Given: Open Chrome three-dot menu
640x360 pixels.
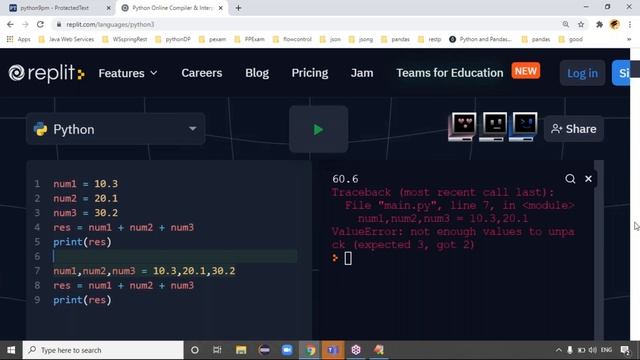Looking at the screenshot, I should tap(630, 24).
